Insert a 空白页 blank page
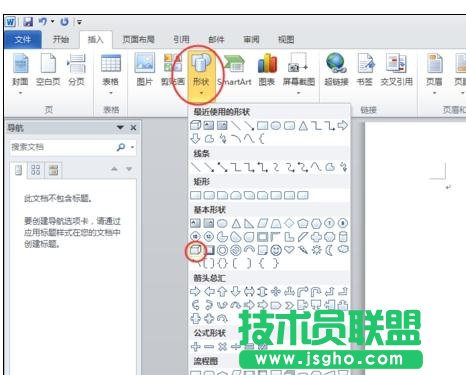The image size is (466, 375). [x=48, y=70]
